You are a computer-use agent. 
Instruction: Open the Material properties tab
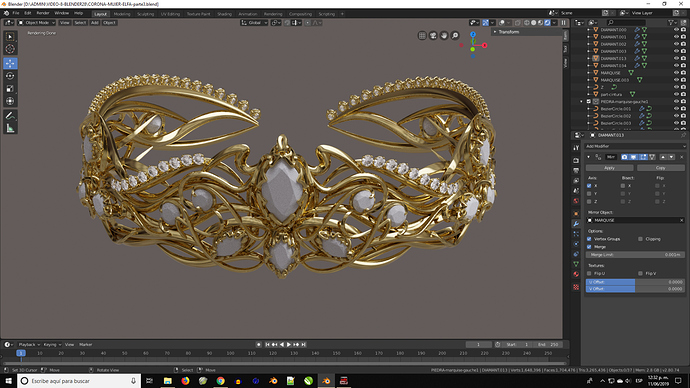[x=576, y=274]
